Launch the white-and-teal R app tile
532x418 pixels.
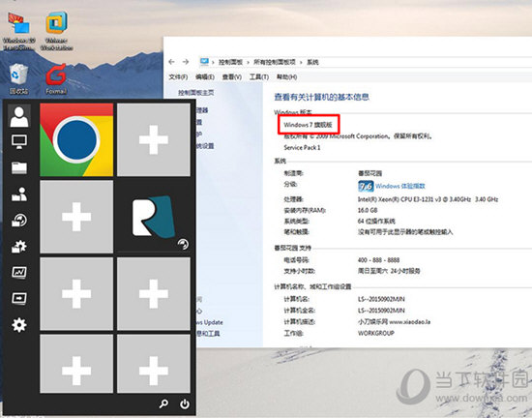point(154,217)
